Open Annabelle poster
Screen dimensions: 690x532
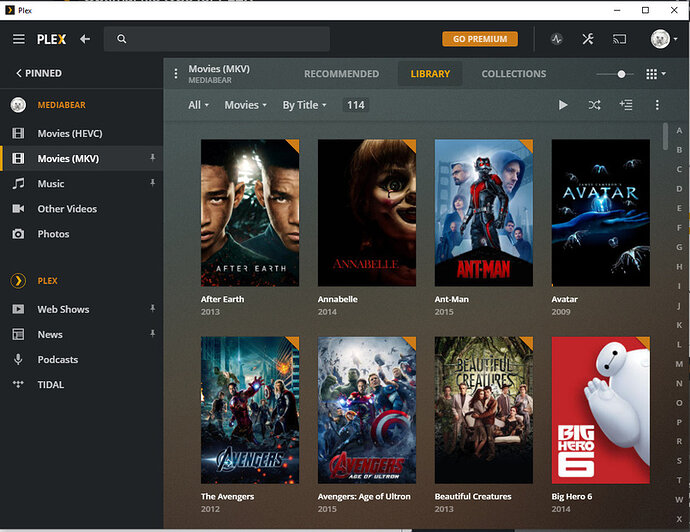pos(367,213)
